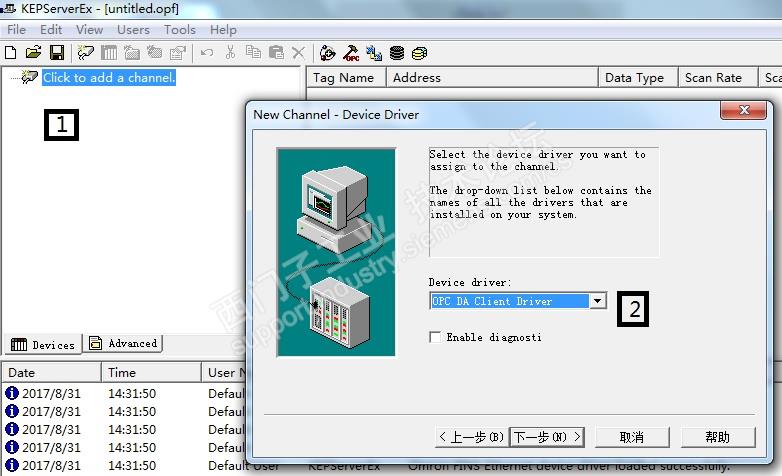This screenshot has height=476, width=782.
Task: Click the Properties toolbar icon
Action: [x=178, y=52]
